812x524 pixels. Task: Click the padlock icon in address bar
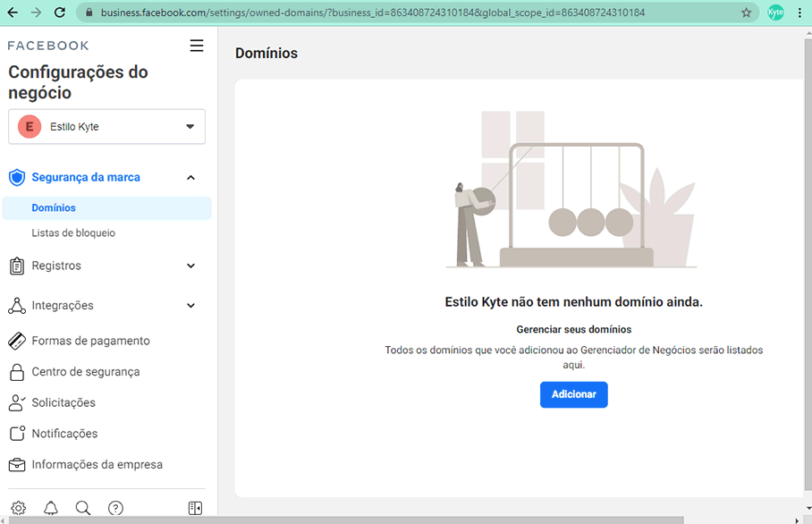pos(89,13)
